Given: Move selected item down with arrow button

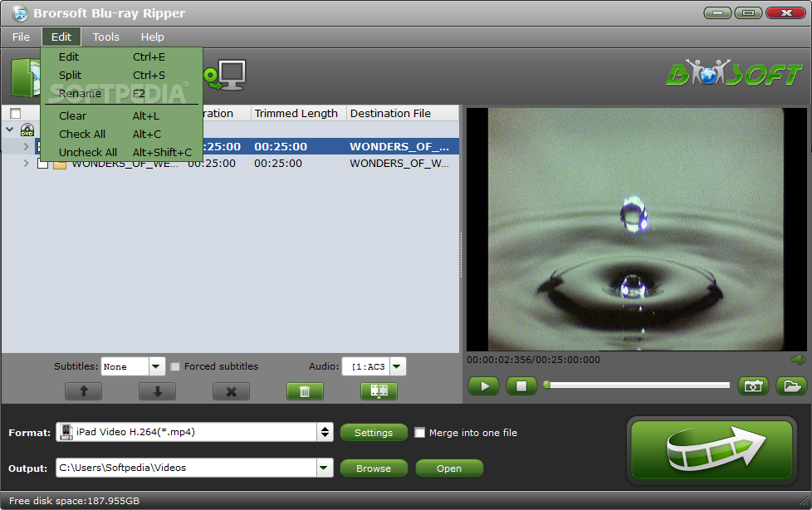Looking at the screenshot, I should 158,391.
